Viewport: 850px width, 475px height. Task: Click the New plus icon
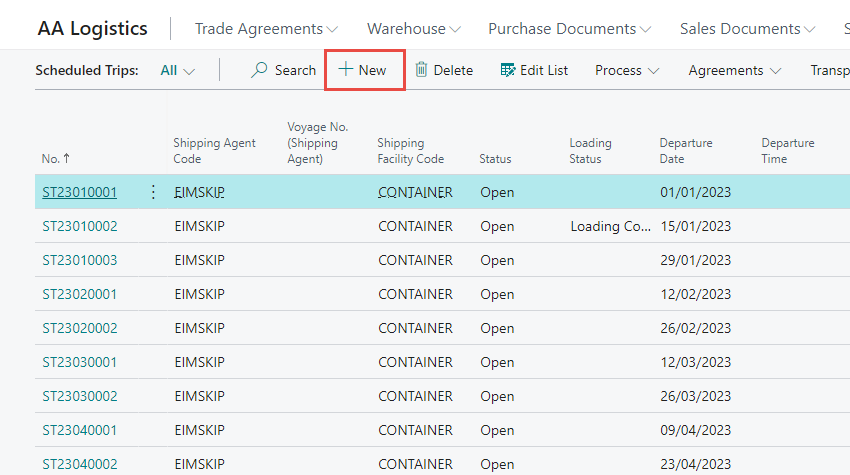pos(346,70)
